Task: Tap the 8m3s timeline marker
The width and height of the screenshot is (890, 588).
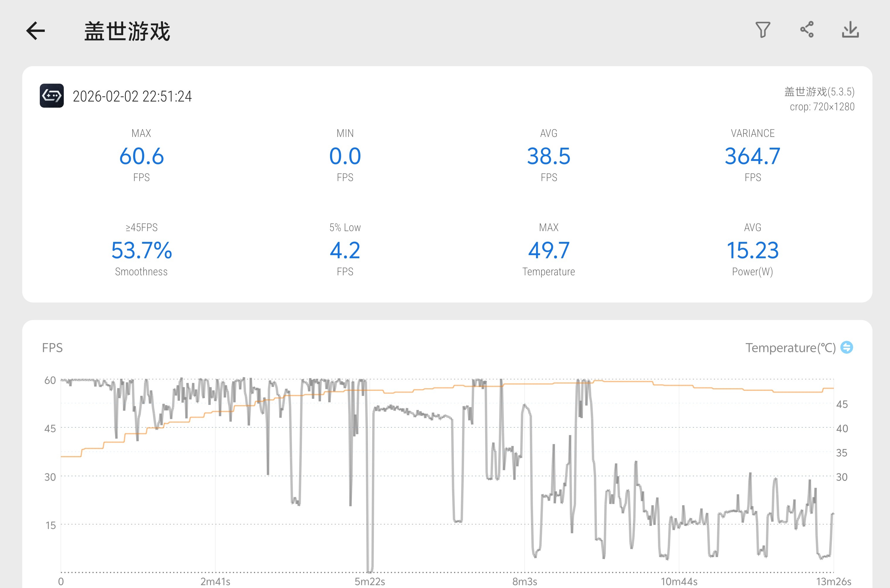Action: pos(525,581)
